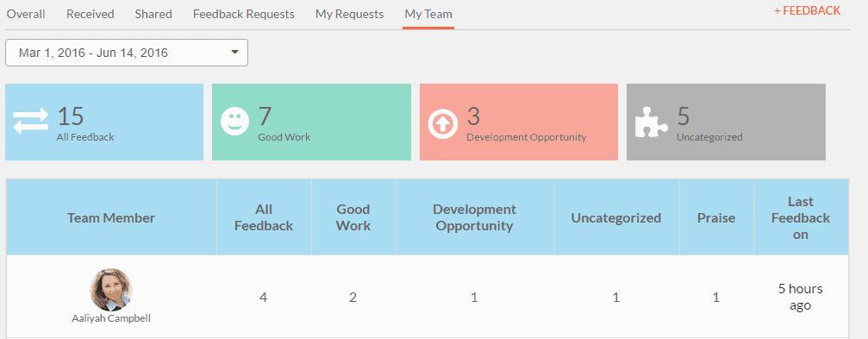868x339 pixels.
Task: Open the date range dropdown
Action: click(127, 53)
